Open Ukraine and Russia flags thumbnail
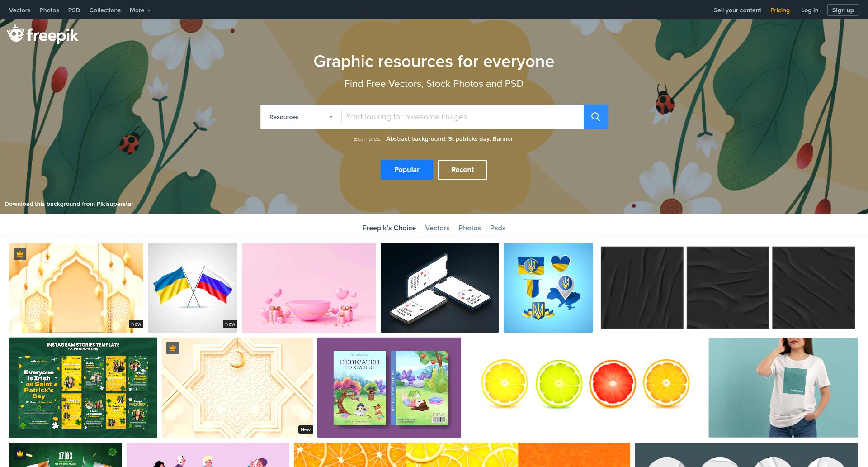The image size is (868, 467). 193,288
